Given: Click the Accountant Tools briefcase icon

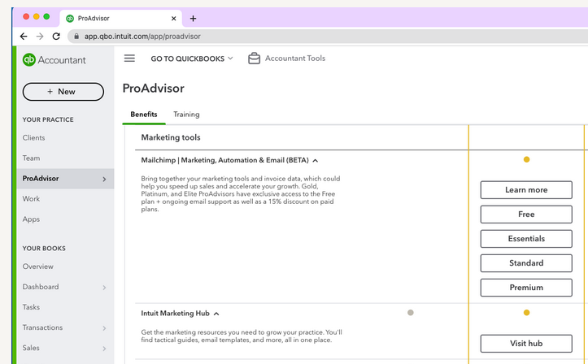Looking at the screenshot, I should point(254,58).
